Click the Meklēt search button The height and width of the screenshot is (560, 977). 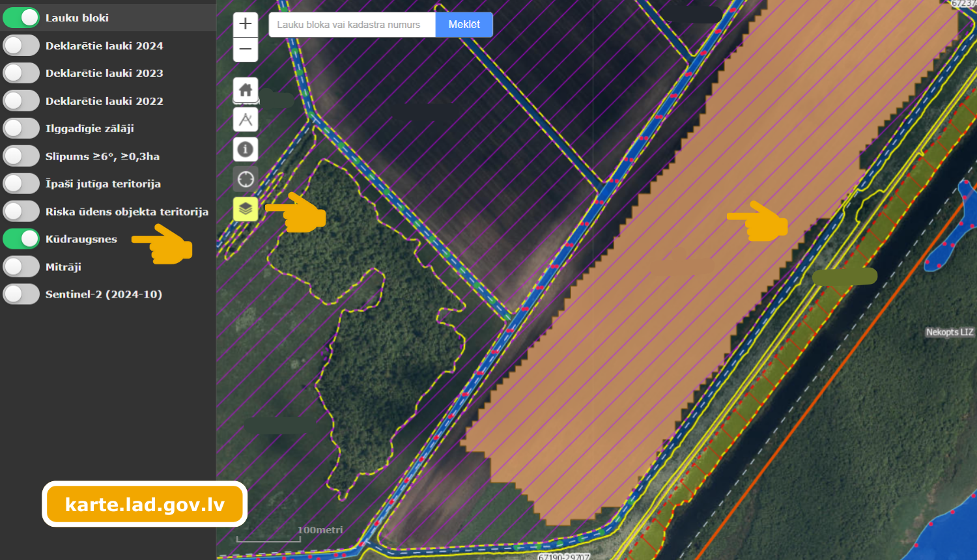[464, 25]
